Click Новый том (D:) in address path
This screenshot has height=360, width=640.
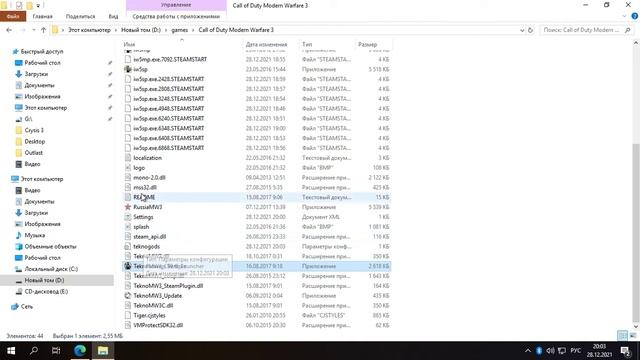coord(141,30)
